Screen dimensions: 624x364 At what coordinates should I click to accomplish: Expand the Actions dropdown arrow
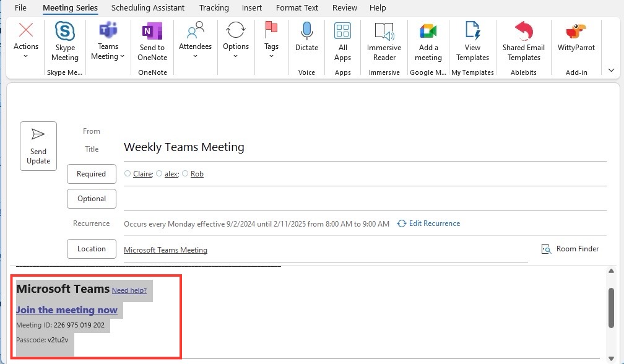coord(26,56)
